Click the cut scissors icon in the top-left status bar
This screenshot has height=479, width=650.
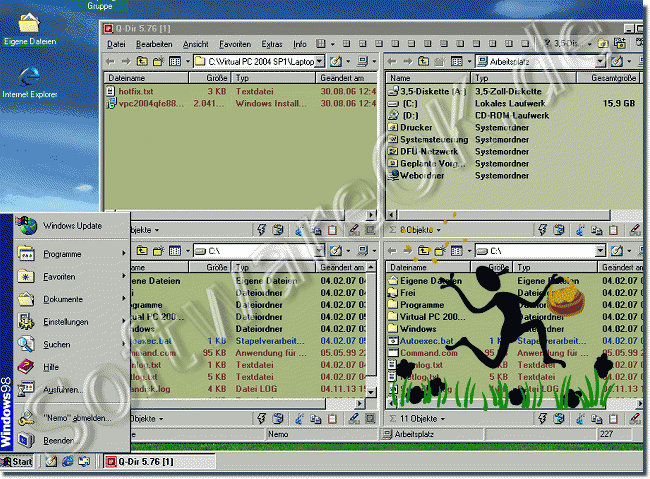(299, 230)
